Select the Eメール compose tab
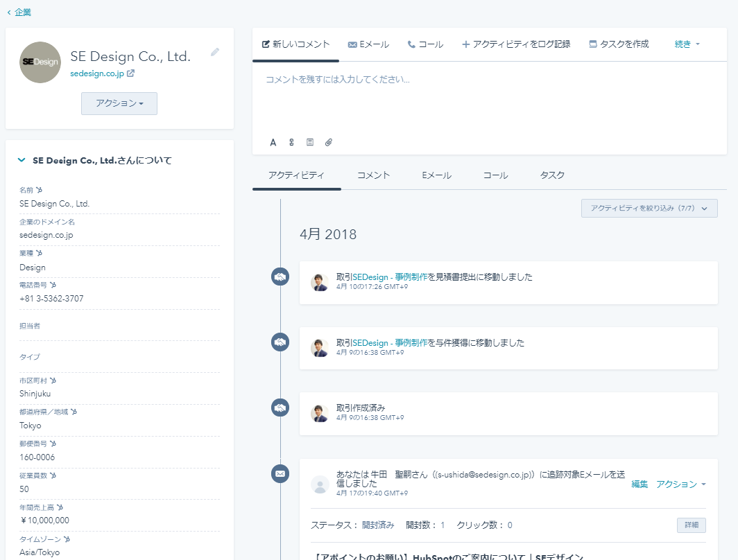Image resolution: width=738 pixels, height=560 pixels. [368, 44]
